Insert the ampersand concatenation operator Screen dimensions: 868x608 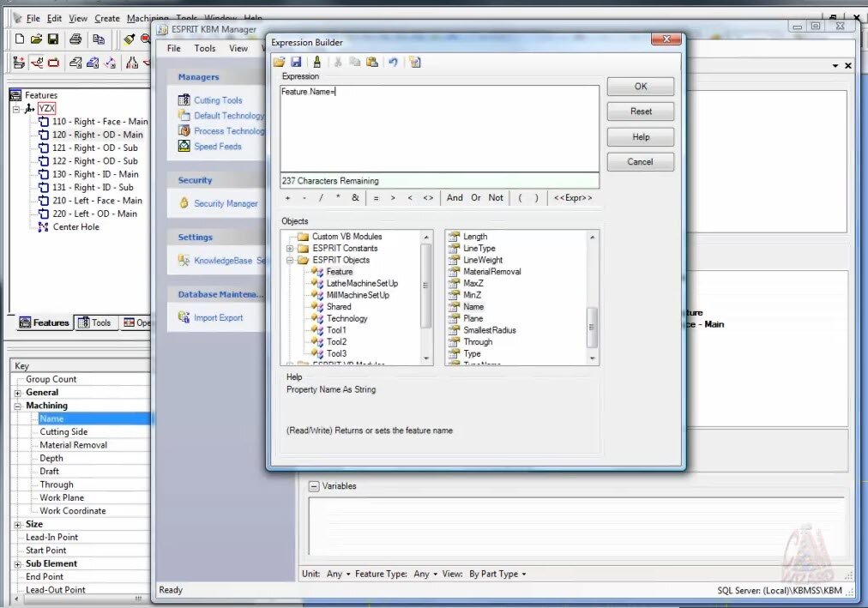click(x=355, y=197)
